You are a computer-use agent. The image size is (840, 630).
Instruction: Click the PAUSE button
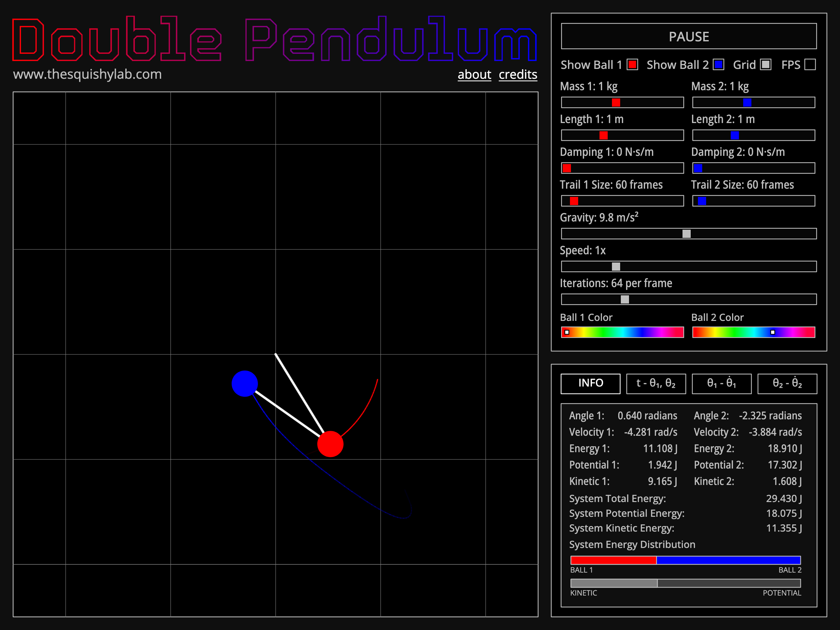688,36
